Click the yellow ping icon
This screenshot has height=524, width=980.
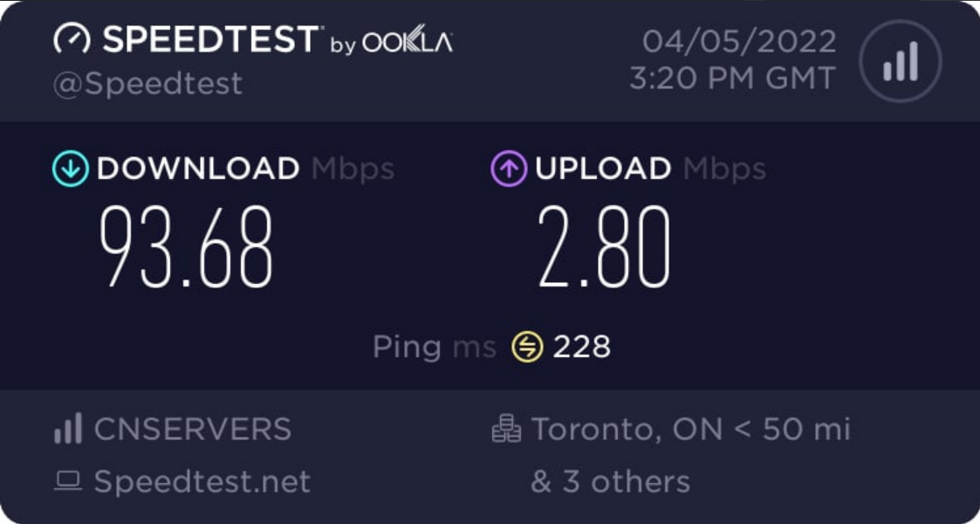click(527, 348)
